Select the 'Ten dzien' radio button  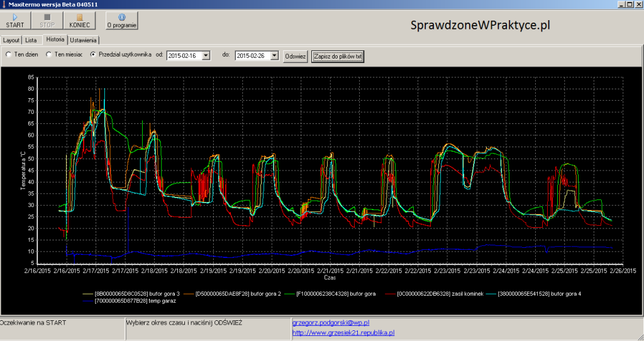pos(8,55)
